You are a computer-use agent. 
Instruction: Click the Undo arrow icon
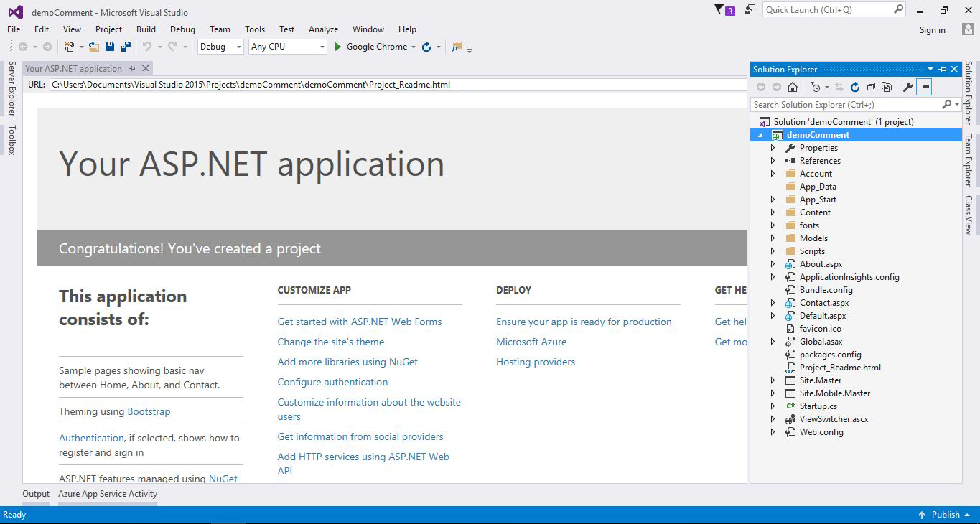(x=147, y=47)
